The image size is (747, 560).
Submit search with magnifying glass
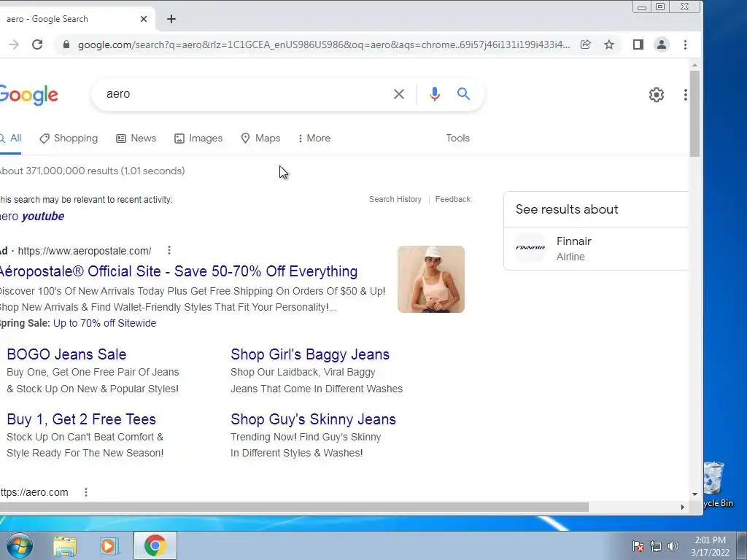click(463, 94)
